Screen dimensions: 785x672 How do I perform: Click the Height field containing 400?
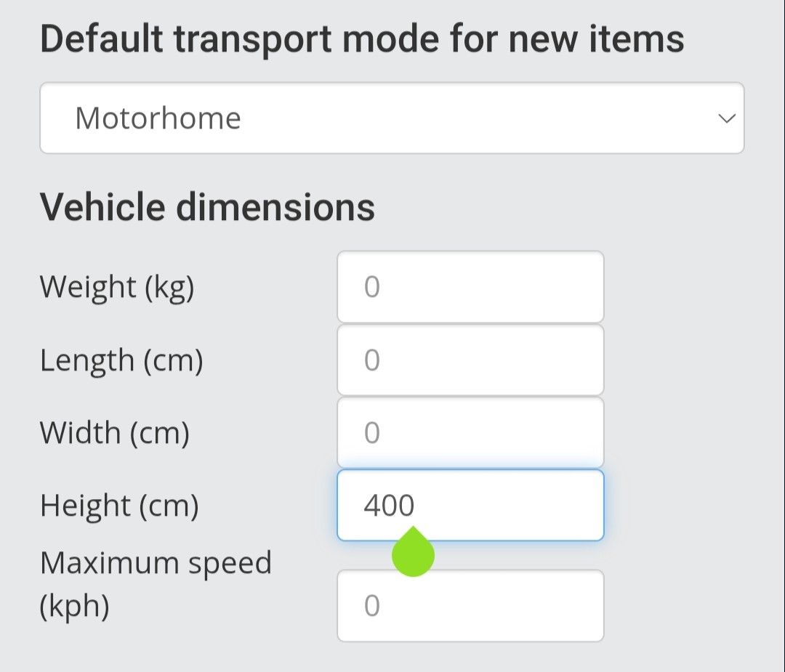[470, 506]
